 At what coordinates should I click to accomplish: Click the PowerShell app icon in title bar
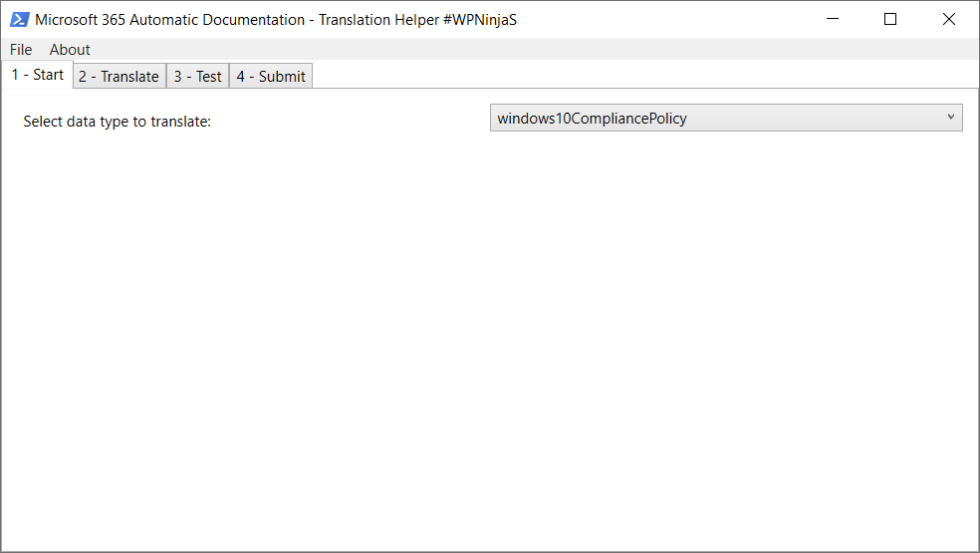pos(19,19)
